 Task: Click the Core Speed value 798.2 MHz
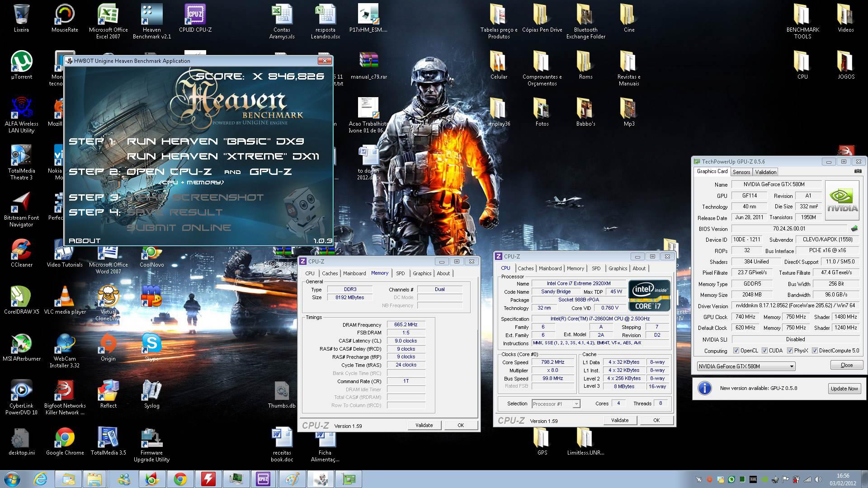click(x=553, y=362)
